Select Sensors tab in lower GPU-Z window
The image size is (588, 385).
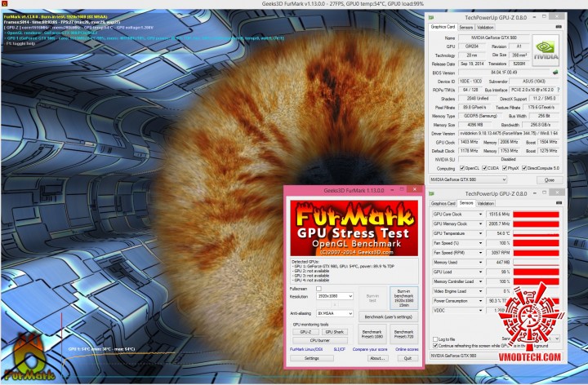coord(466,203)
